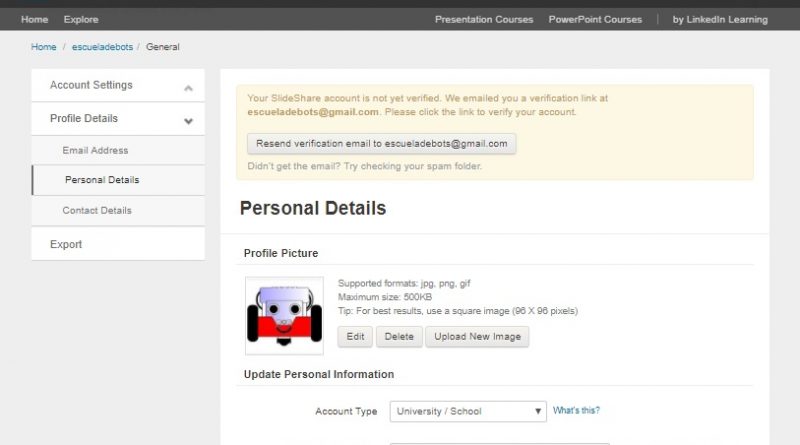Select Personal Details in the sidebar

click(x=102, y=180)
